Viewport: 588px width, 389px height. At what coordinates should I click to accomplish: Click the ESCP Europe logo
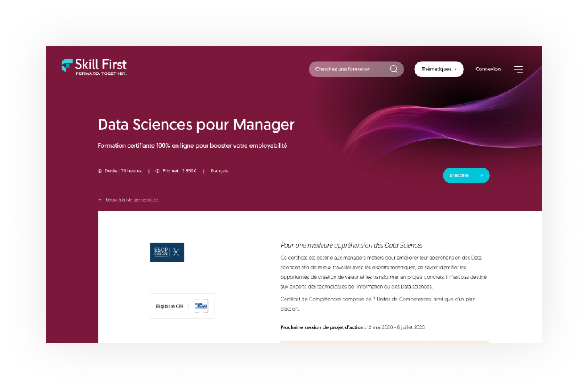167,252
